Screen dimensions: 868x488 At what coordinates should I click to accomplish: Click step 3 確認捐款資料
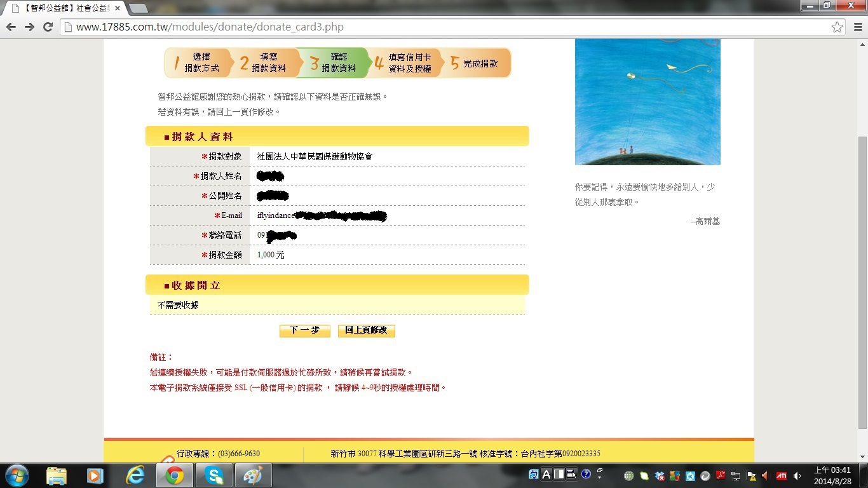pyautogui.click(x=336, y=63)
